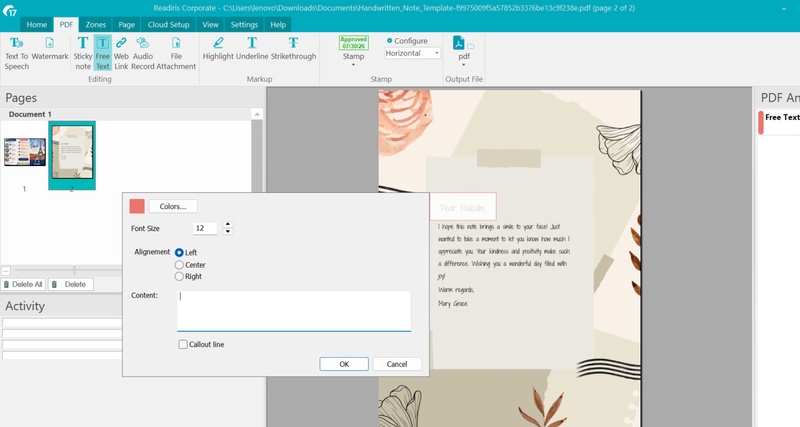Decrease font size with down arrow
Image resolution: width=800 pixels, height=427 pixels.
tap(228, 232)
